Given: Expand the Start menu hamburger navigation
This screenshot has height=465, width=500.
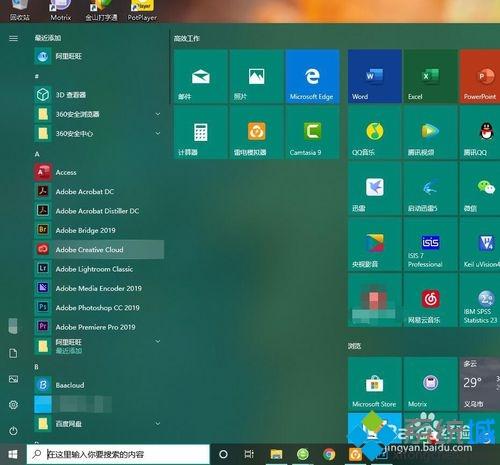Looking at the screenshot, I should click(13, 38).
